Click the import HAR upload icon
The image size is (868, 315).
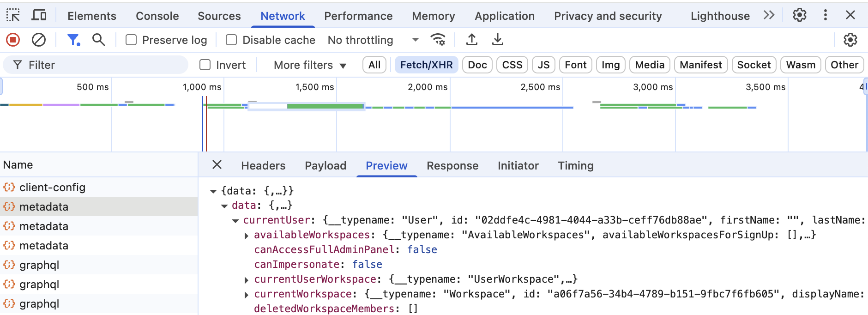pyautogui.click(x=471, y=40)
